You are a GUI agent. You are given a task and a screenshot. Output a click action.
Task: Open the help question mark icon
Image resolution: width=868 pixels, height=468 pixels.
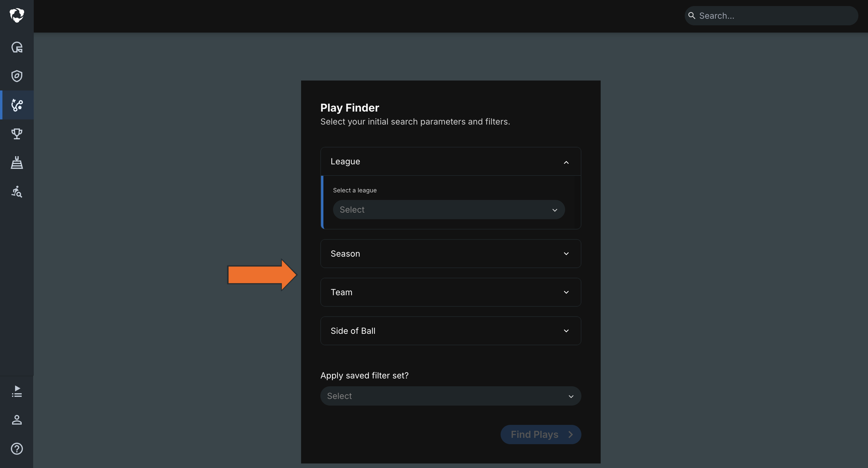[x=17, y=449]
